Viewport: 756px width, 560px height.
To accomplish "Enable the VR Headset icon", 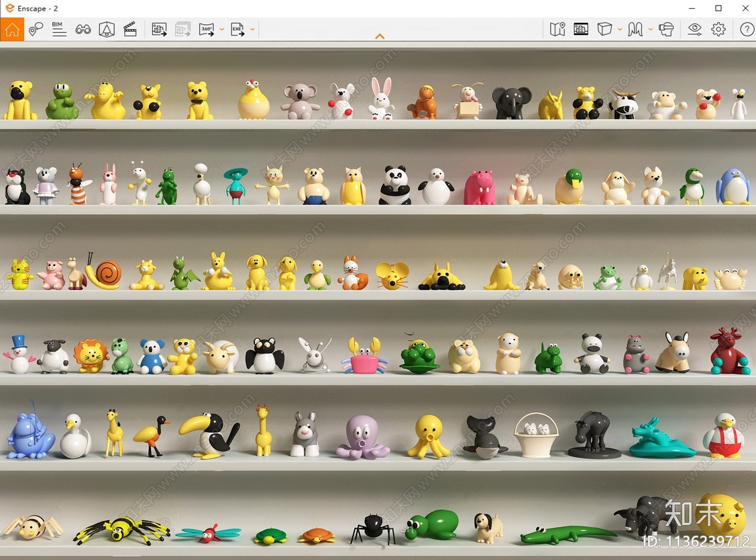I will [x=666, y=29].
